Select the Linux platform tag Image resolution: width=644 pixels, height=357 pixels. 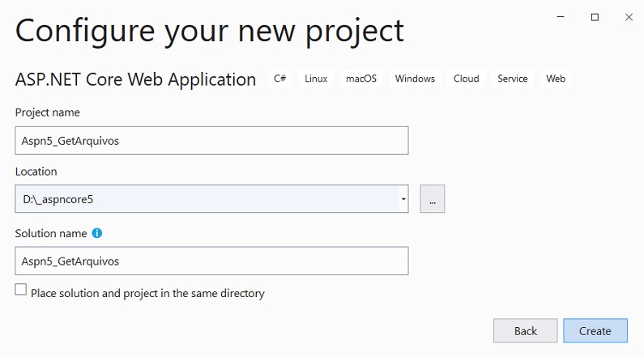click(316, 79)
